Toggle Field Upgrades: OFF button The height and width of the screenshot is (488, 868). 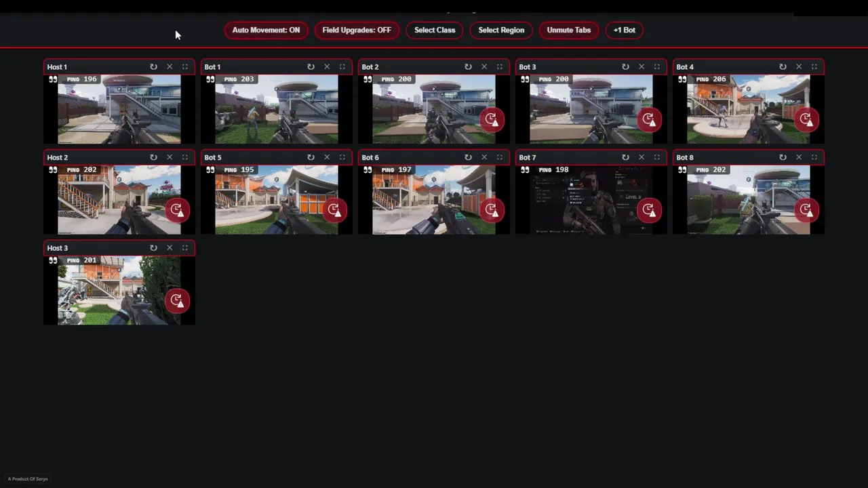(357, 30)
